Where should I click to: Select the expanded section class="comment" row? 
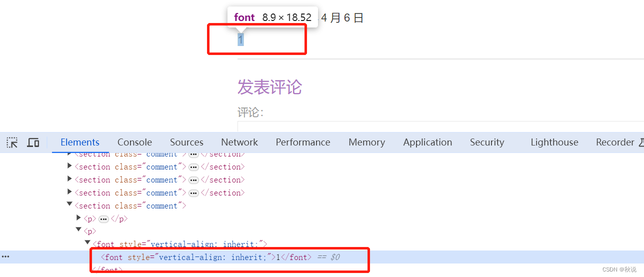coord(130,206)
